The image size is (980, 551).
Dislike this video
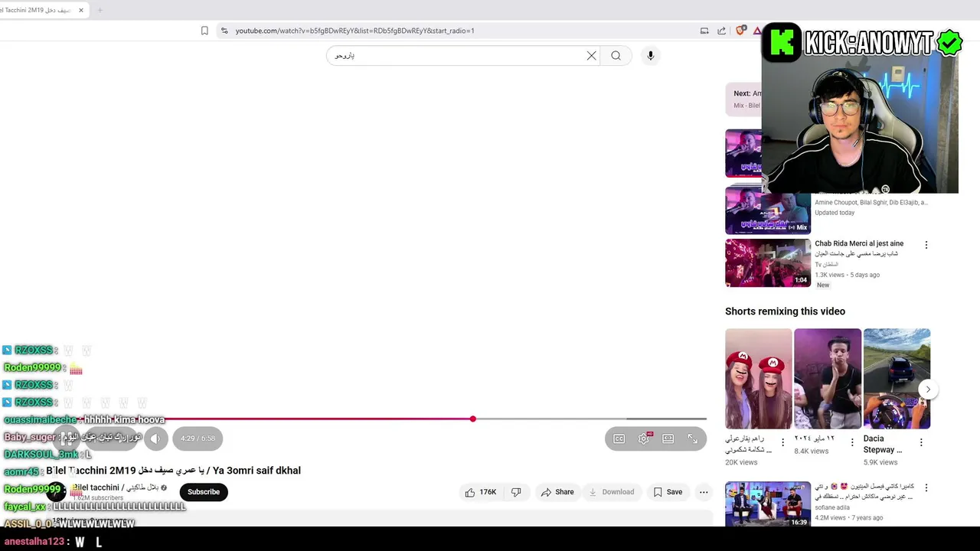click(516, 492)
